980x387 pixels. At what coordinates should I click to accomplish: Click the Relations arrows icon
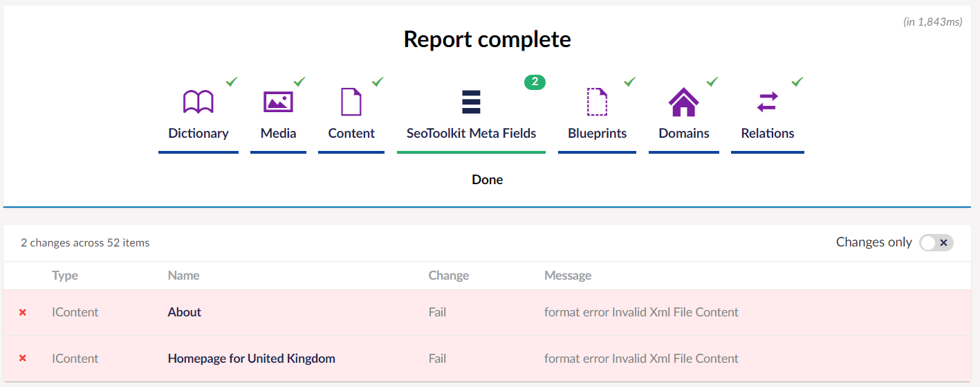coord(767,102)
